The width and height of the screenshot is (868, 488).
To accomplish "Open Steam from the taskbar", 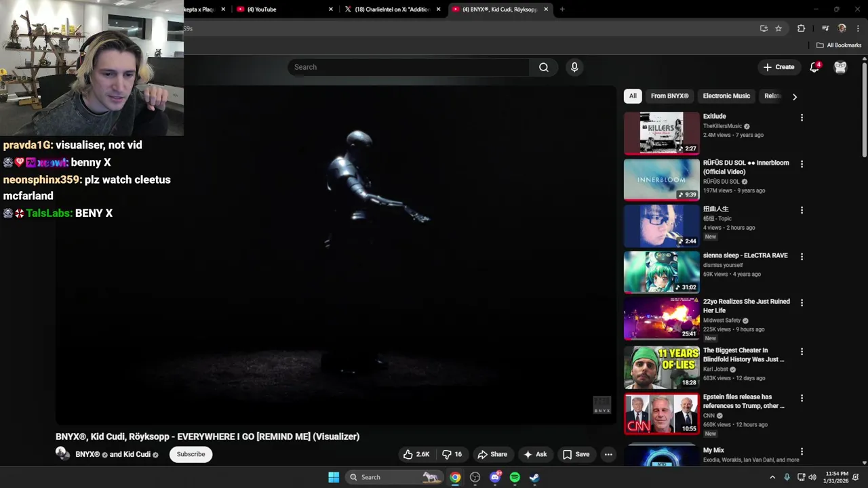I will (534, 477).
